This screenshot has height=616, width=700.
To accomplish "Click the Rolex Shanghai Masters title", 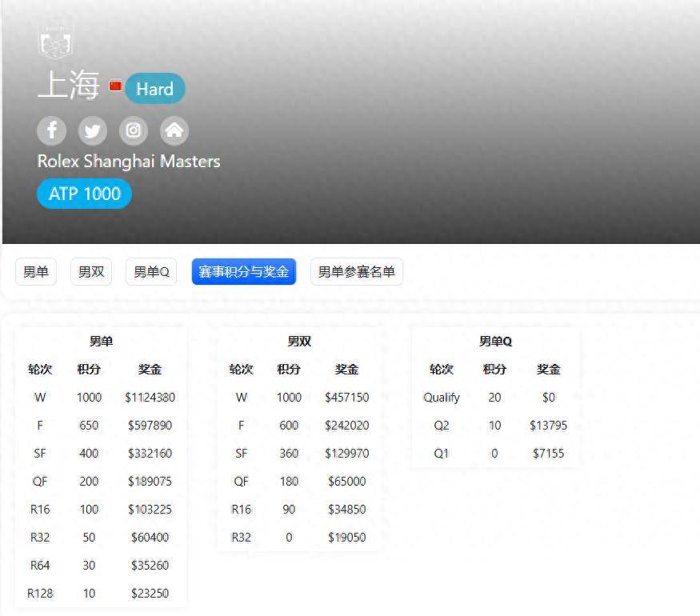I will click(129, 162).
